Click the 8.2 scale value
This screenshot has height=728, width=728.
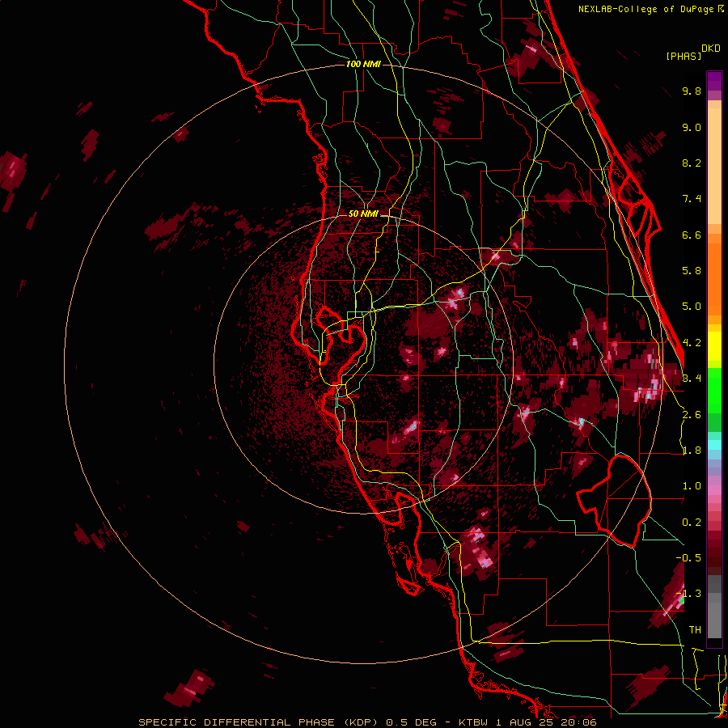point(692,163)
